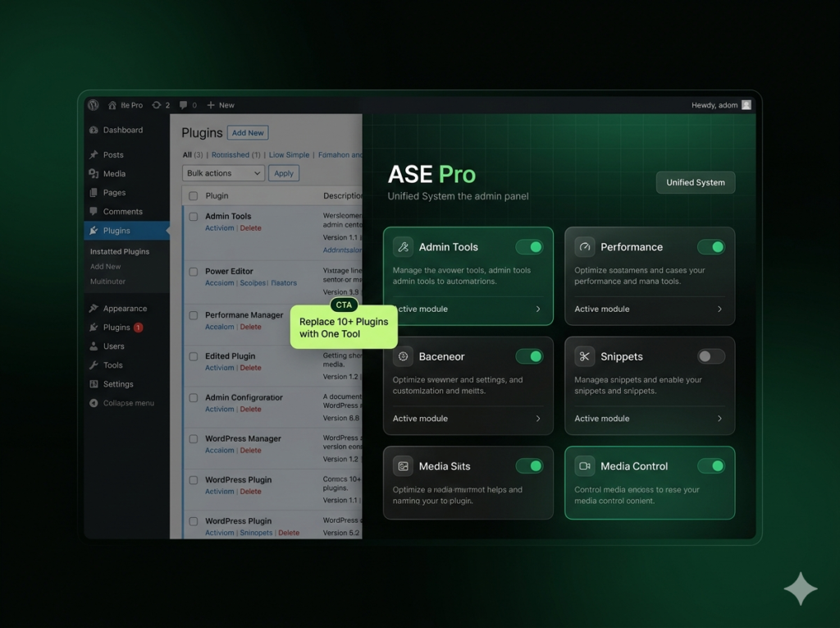The height and width of the screenshot is (628, 840).
Task: Expand the Performance Active module chevron
Action: click(x=719, y=309)
